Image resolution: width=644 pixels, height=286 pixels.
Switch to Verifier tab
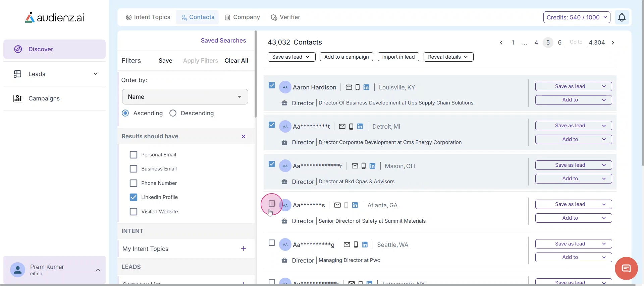click(x=285, y=17)
